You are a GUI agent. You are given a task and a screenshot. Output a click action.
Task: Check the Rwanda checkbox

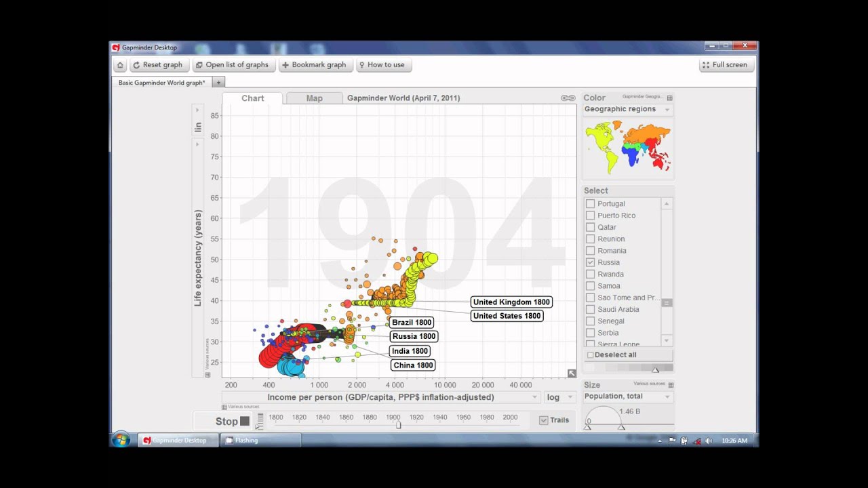(590, 274)
